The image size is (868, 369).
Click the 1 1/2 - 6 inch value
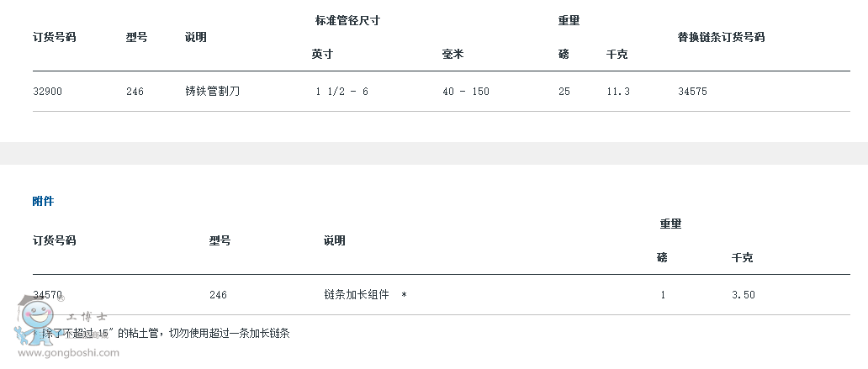341,92
